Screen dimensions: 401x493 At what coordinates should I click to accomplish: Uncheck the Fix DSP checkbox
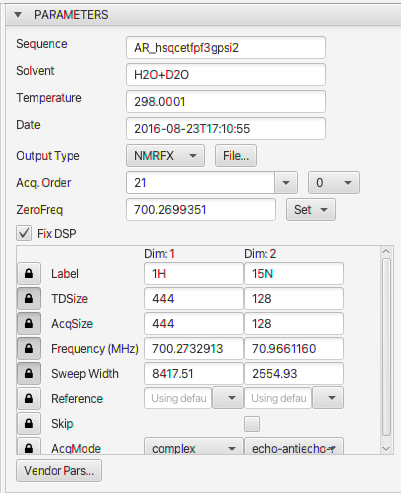pos(24,233)
